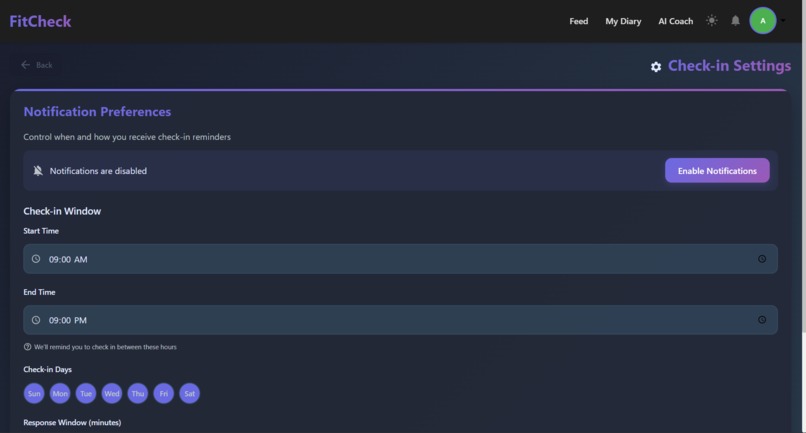Toggle Tue check-in day
This screenshot has height=433, width=806.
click(86, 393)
